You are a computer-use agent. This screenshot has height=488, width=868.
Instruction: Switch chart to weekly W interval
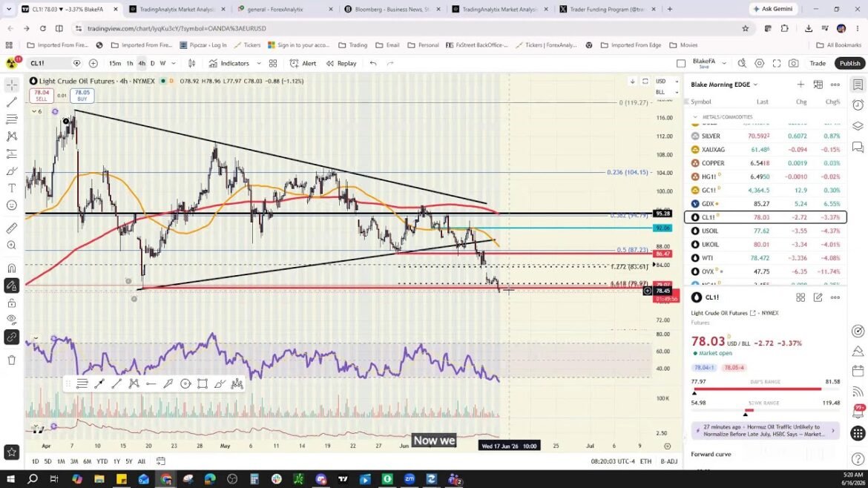pyautogui.click(x=162, y=63)
